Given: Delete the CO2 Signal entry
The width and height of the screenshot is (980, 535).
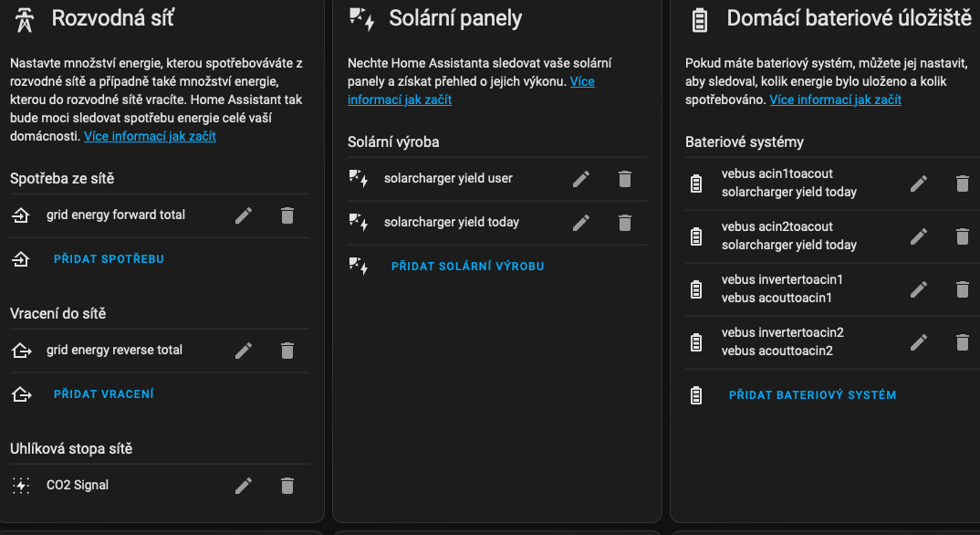Looking at the screenshot, I should pos(287,485).
